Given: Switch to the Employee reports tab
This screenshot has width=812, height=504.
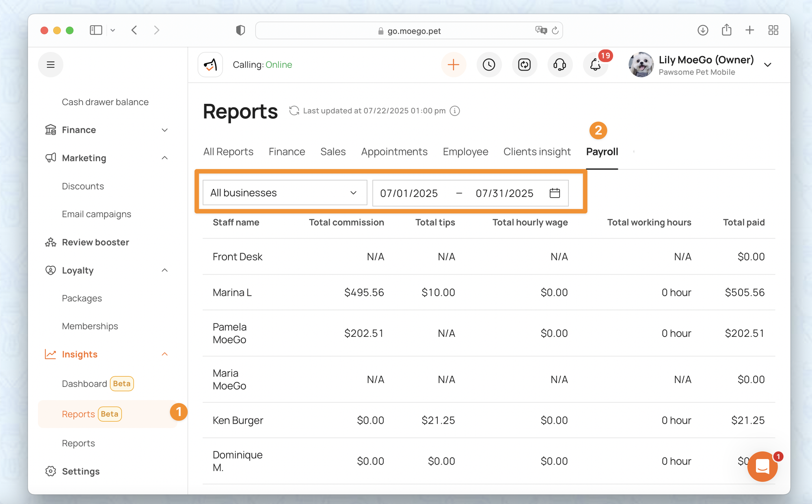Looking at the screenshot, I should point(465,152).
